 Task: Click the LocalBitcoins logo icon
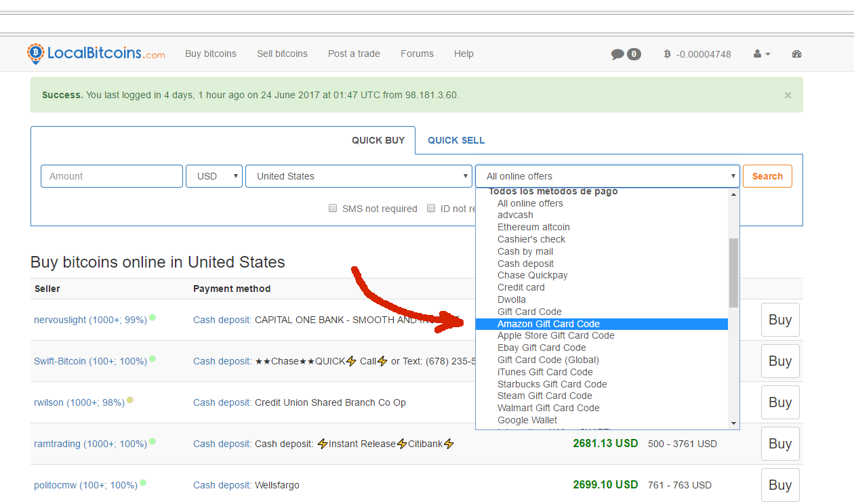[x=35, y=54]
